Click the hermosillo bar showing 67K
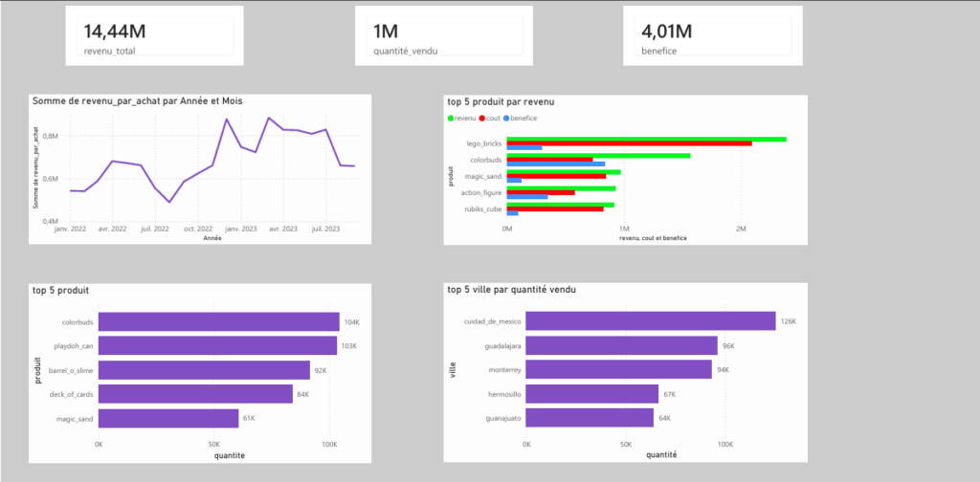The width and height of the screenshot is (980, 482). pos(591,394)
